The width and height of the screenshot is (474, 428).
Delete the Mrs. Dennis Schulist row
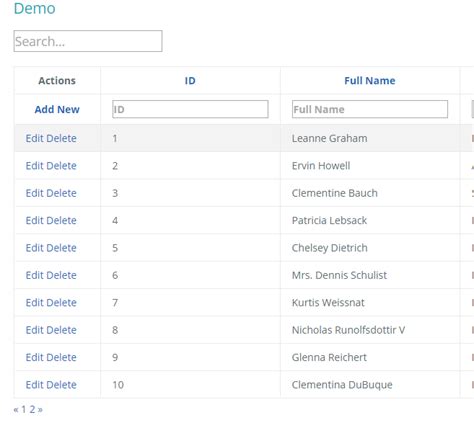[x=61, y=275]
